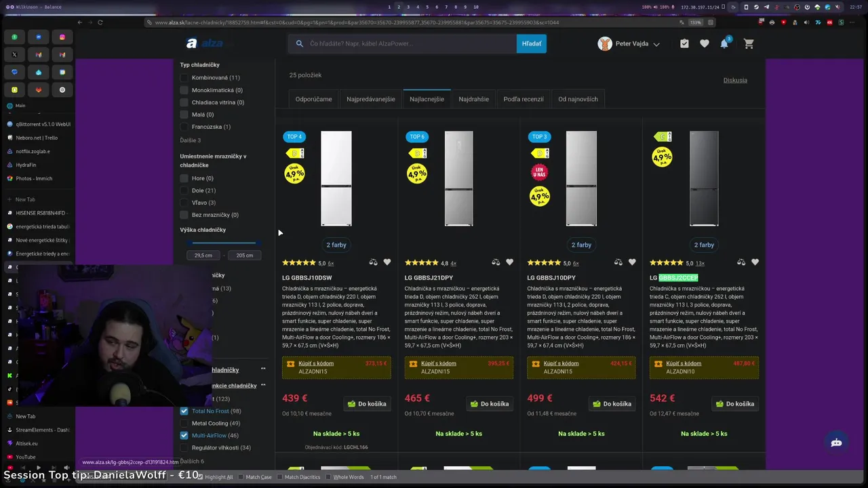Go back in browser history
The image size is (868, 488).
(79, 22)
